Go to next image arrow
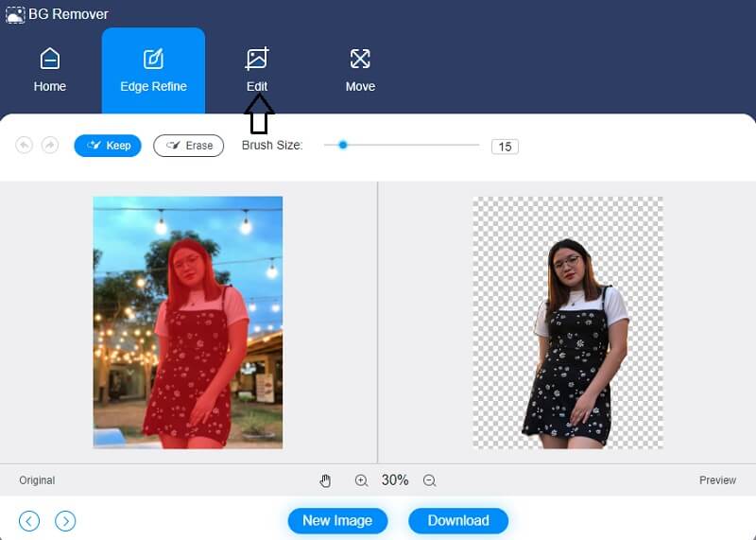The image size is (756, 540). tap(65, 520)
